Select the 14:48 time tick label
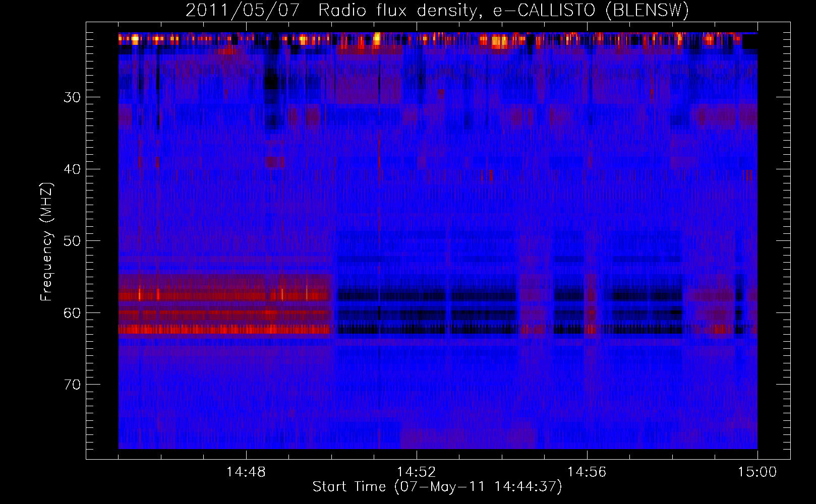 [246, 472]
